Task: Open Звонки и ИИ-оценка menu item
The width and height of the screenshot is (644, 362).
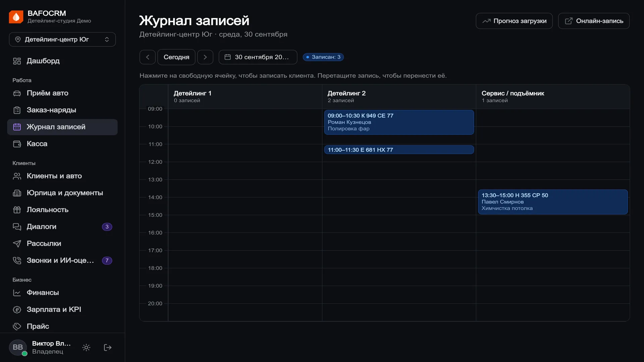Action: [x=62, y=260]
